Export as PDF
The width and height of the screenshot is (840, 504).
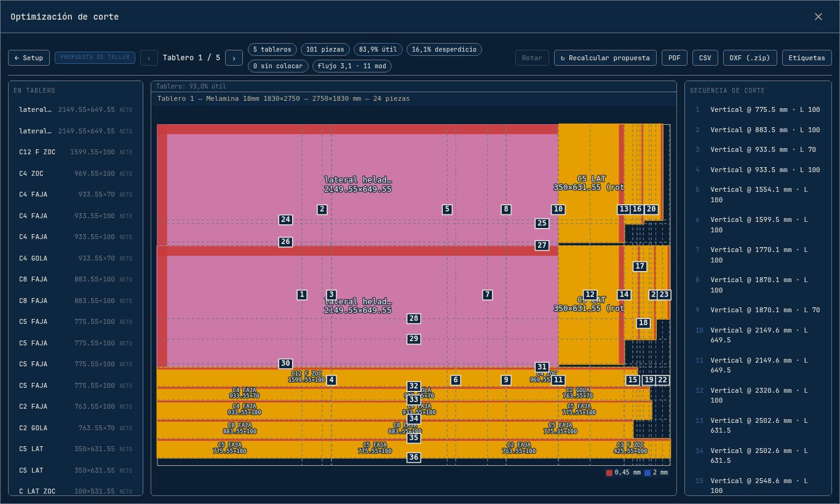pyautogui.click(x=675, y=58)
